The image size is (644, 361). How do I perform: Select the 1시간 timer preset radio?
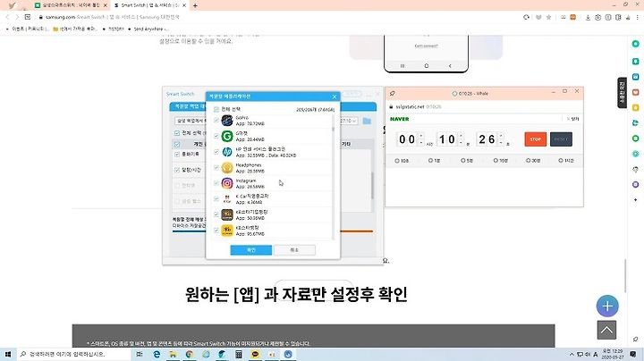[x=560, y=161]
